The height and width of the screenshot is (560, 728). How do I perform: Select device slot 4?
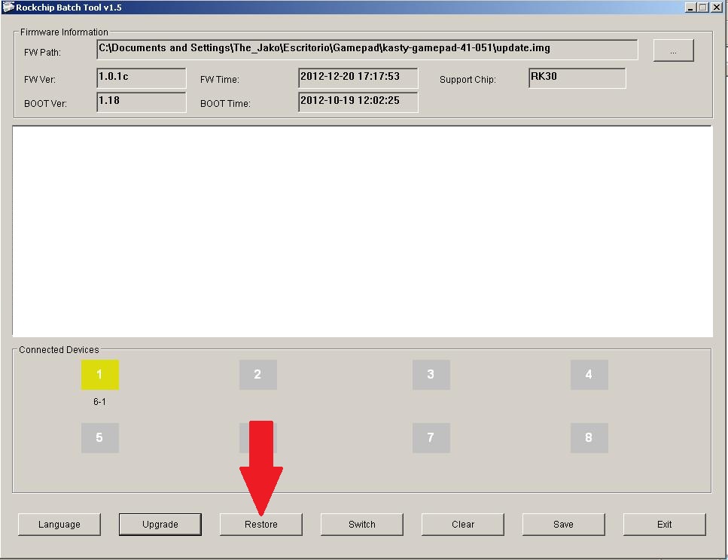[589, 374]
